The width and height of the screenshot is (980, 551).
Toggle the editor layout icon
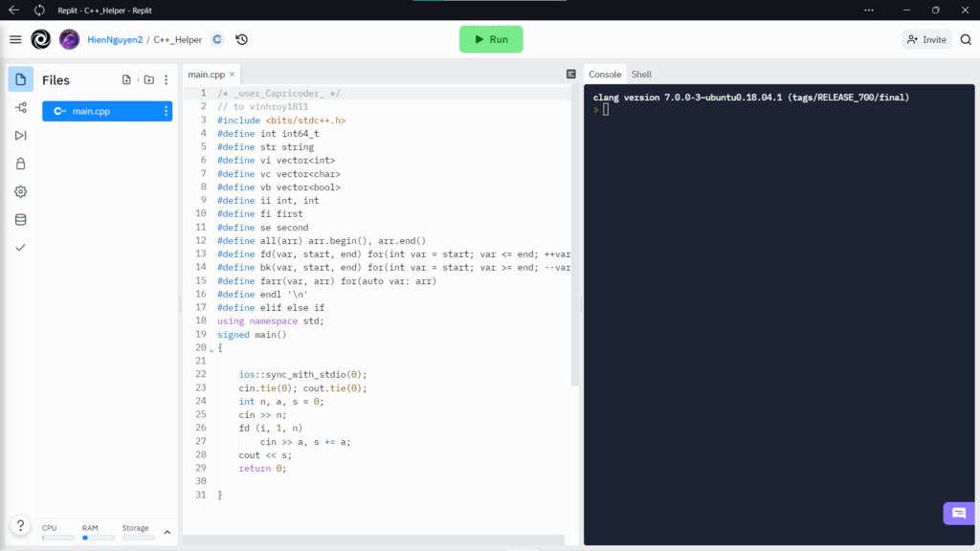[570, 75]
